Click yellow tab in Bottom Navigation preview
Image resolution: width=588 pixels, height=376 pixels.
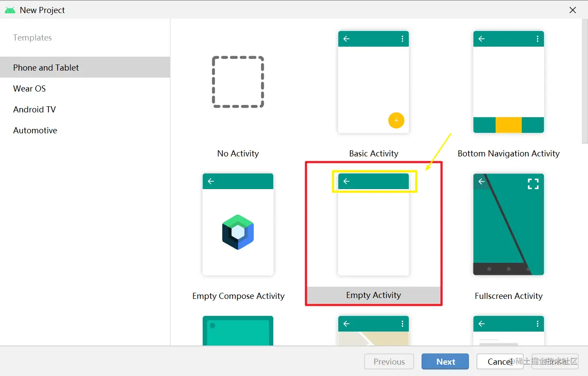(509, 125)
